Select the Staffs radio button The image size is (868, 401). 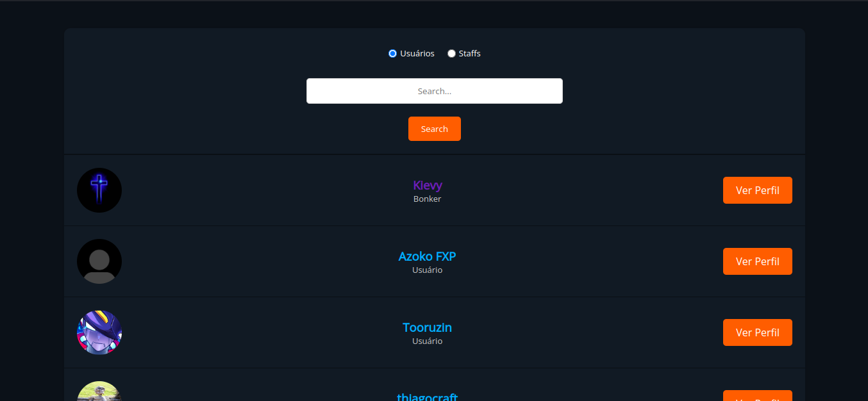tap(451, 54)
